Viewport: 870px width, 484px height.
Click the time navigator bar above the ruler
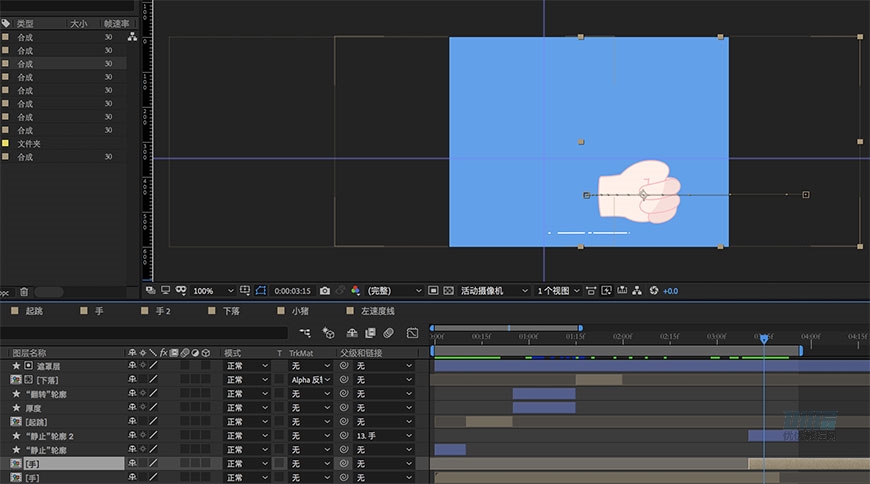click(x=506, y=328)
